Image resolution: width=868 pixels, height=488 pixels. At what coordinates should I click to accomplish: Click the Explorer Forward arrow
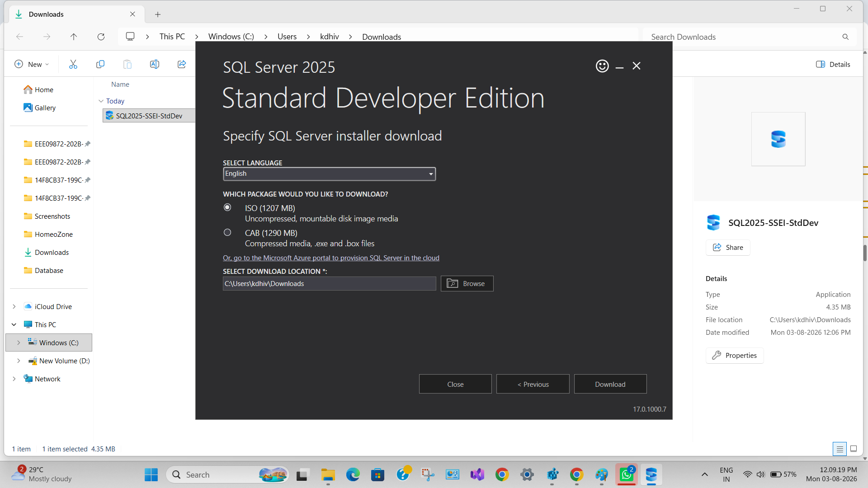click(x=47, y=37)
